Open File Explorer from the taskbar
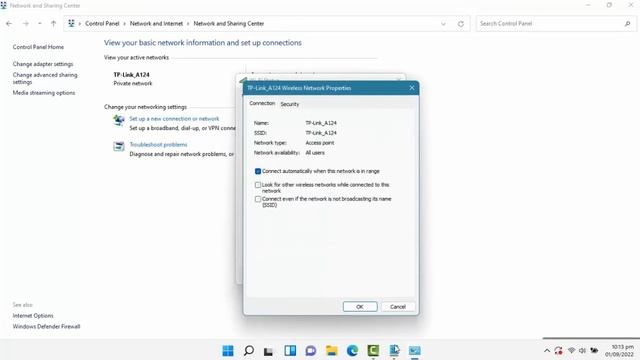Image resolution: width=640 pixels, height=360 pixels. pyautogui.click(x=332, y=351)
